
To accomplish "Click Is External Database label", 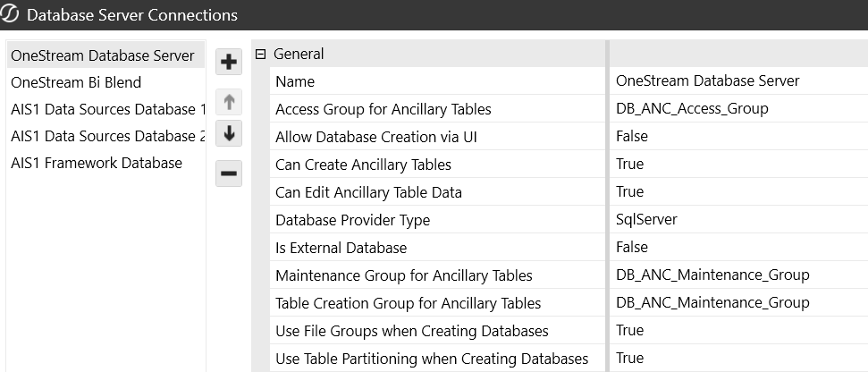I will click(x=341, y=248).
